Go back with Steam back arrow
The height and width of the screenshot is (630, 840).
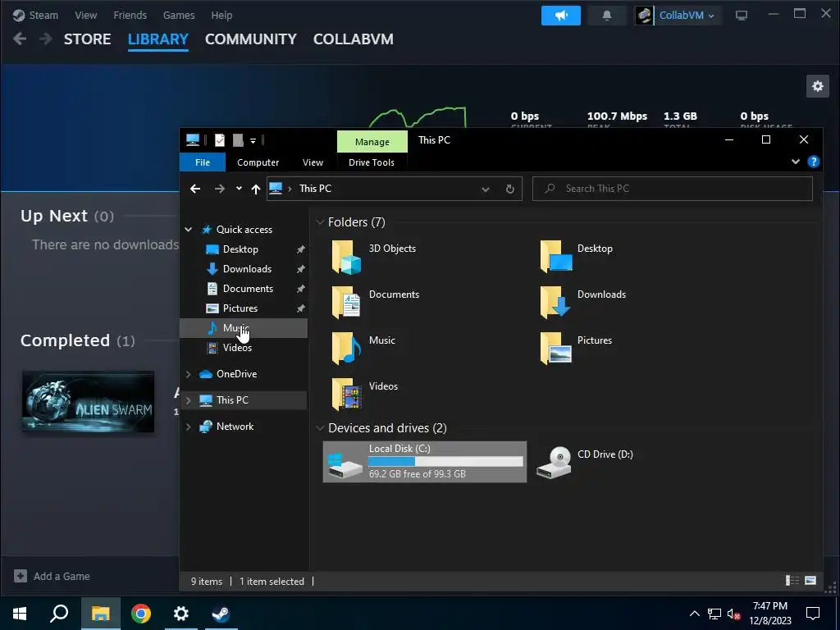coord(20,39)
